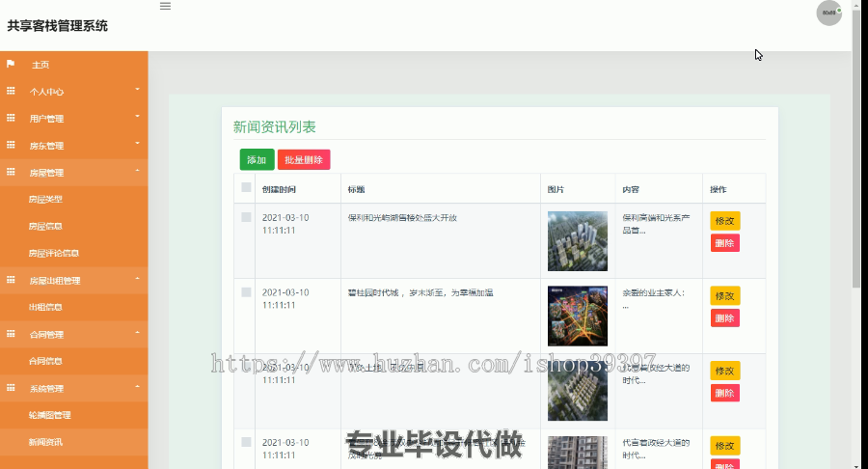Collapse the 系统管理 menu arrow
868x469 pixels.
[137, 387]
